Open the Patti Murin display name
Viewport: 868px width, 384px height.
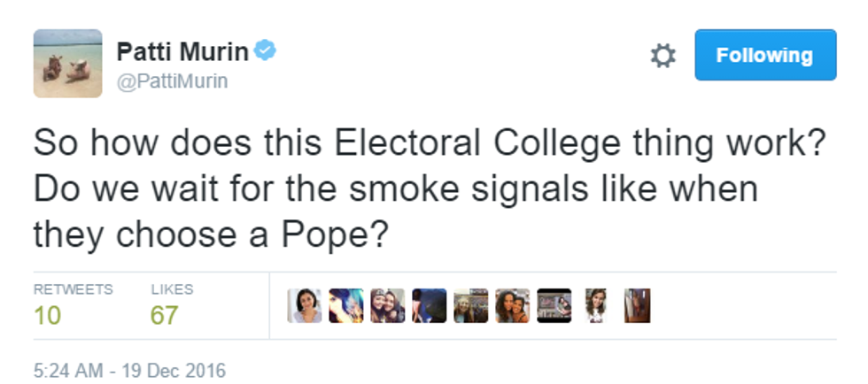tap(182, 52)
